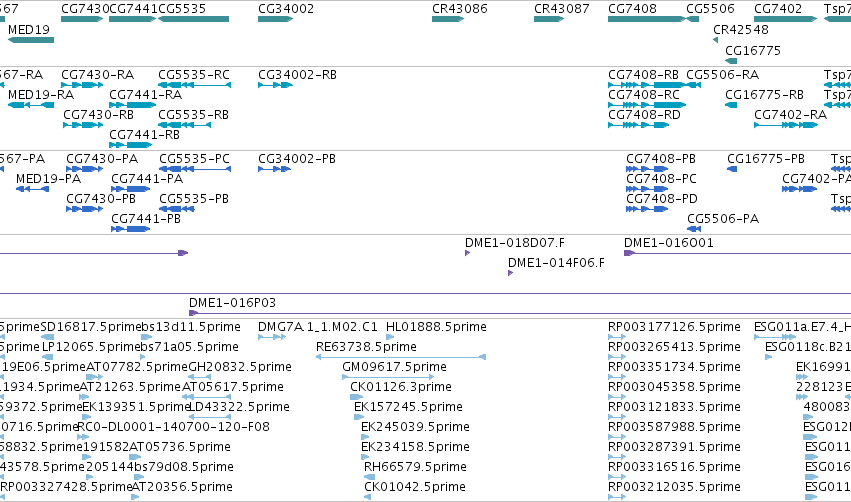Select EST RP003177126.5prime label
The height and width of the screenshot is (502, 851).
coord(675,327)
